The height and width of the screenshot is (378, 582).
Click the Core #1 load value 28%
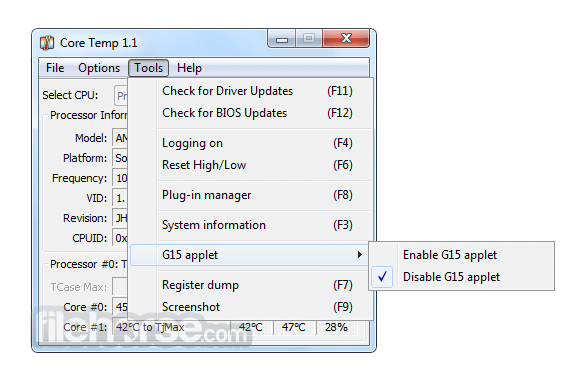point(336,328)
